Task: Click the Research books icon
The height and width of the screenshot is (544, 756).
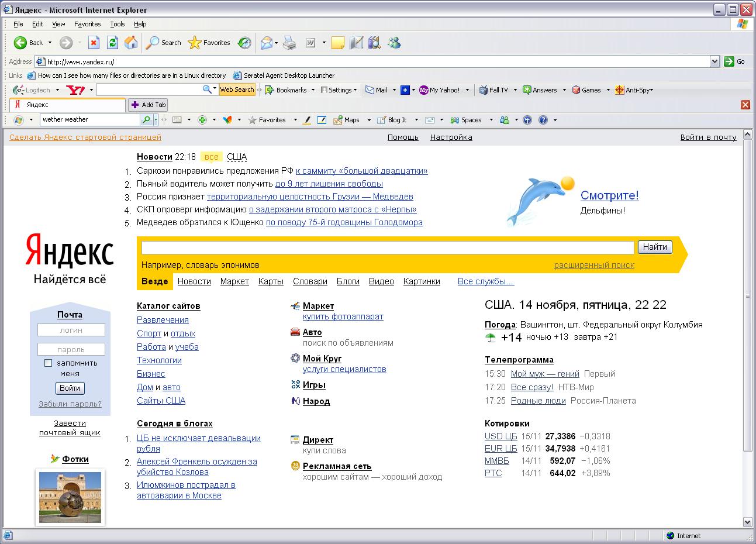Action: tap(375, 43)
